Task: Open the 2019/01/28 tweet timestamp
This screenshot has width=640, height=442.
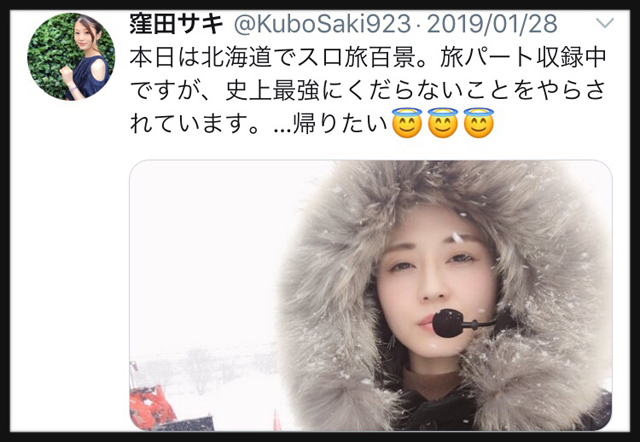Action: (492, 24)
